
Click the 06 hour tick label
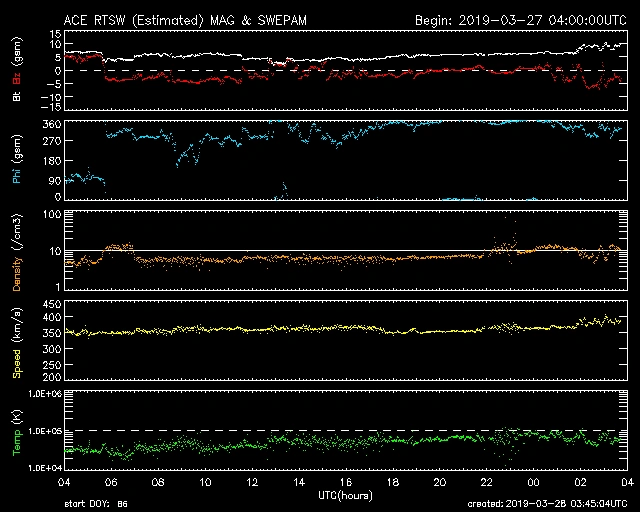[x=111, y=483]
